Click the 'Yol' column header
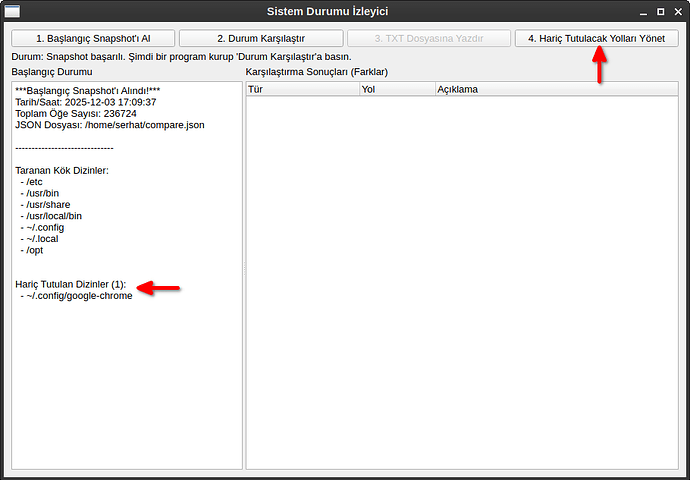Viewport: 690px width, 480px height. click(x=396, y=89)
